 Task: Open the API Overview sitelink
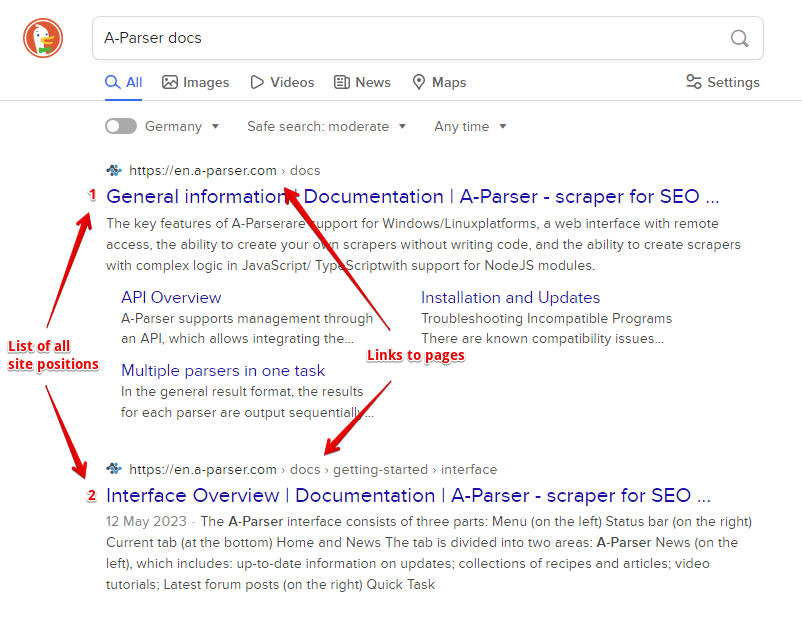coord(171,297)
